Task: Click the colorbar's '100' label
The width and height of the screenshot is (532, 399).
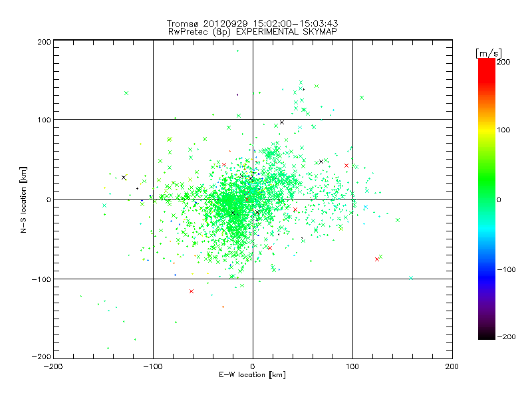Action: (x=503, y=130)
